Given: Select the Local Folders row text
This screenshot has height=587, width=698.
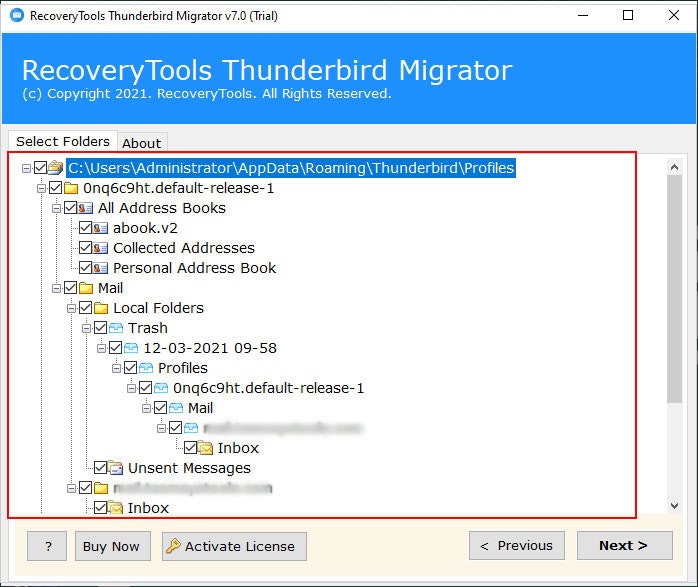Looking at the screenshot, I should click(x=158, y=308).
